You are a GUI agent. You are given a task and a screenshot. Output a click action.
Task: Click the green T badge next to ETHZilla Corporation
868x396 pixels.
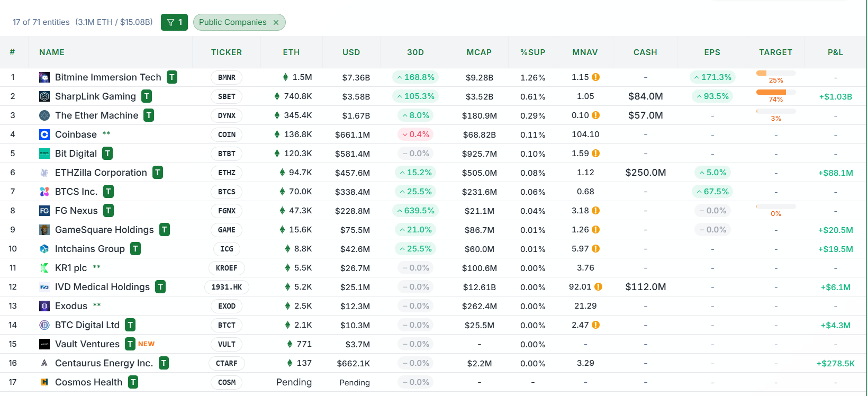158,173
